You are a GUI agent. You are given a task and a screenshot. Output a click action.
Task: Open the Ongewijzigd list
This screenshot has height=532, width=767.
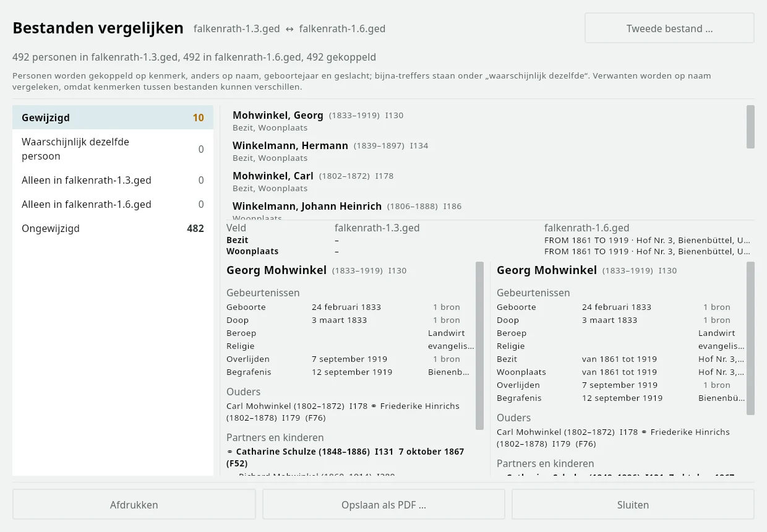[113, 228]
